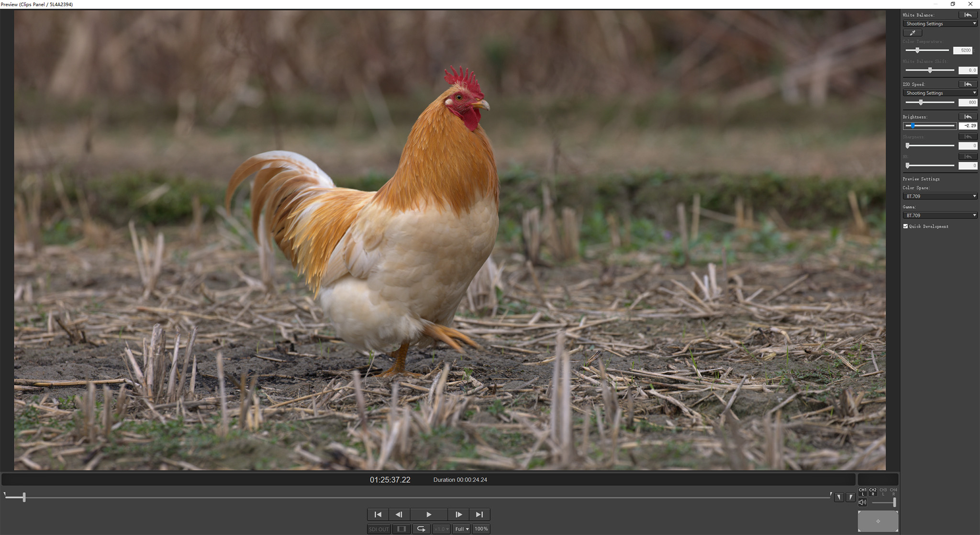This screenshot has height=535, width=980.
Task: Click the Brightness value field
Action: pyautogui.click(x=968, y=126)
